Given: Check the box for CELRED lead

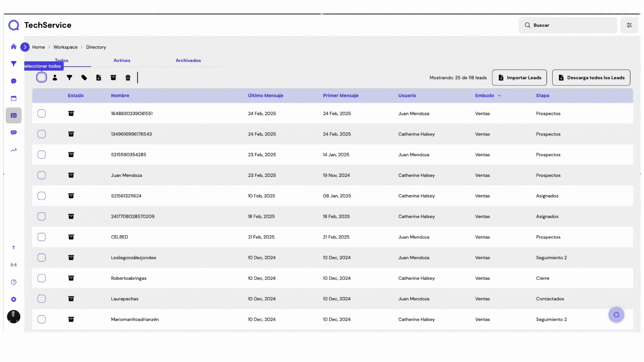Looking at the screenshot, I should tap(41, 237).
